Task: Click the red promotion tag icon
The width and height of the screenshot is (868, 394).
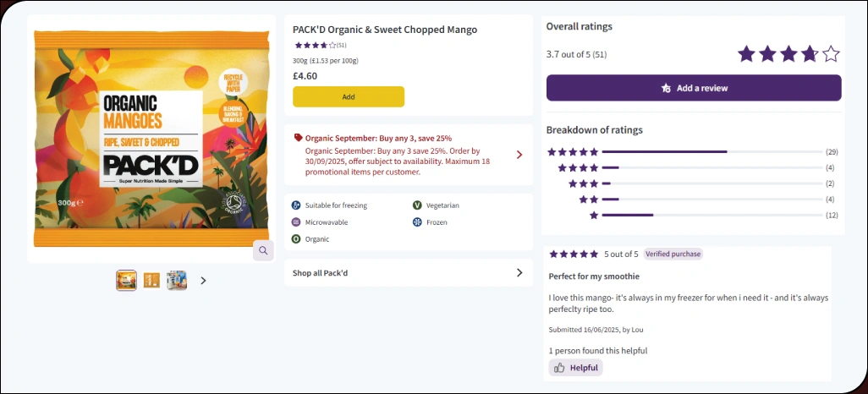Action: 298,137
